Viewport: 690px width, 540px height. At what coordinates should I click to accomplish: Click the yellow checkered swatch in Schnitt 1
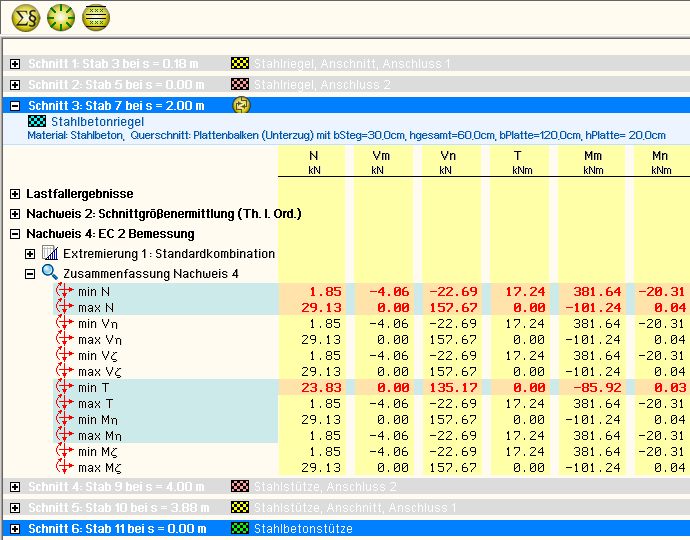click(x=240, y=64)
